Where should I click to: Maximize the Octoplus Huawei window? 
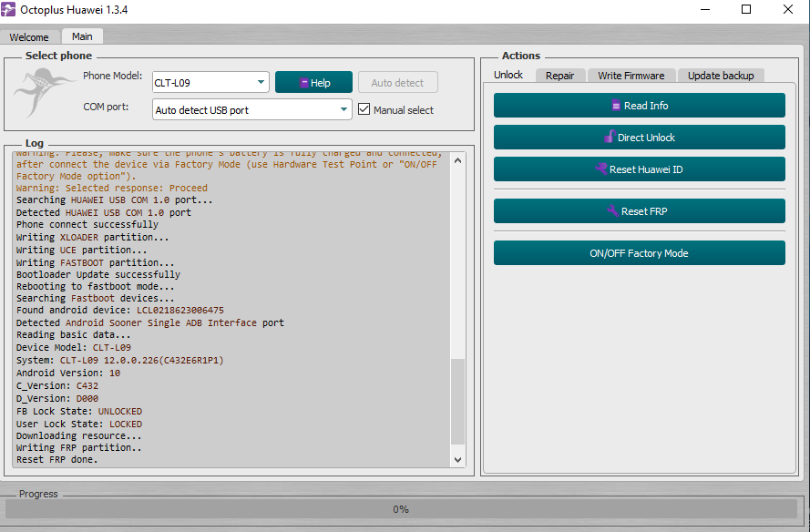pyautogui.click(x=746, y=9)
